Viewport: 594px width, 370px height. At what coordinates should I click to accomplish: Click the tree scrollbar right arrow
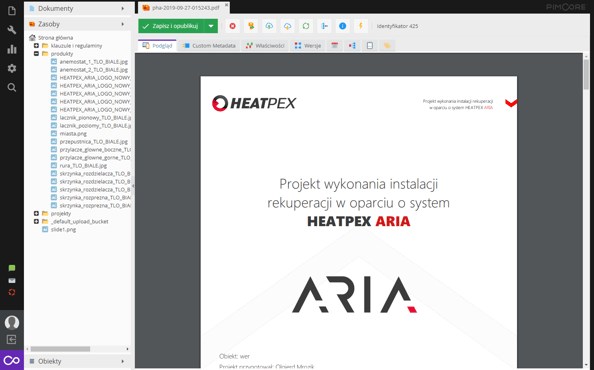[128, 349]
